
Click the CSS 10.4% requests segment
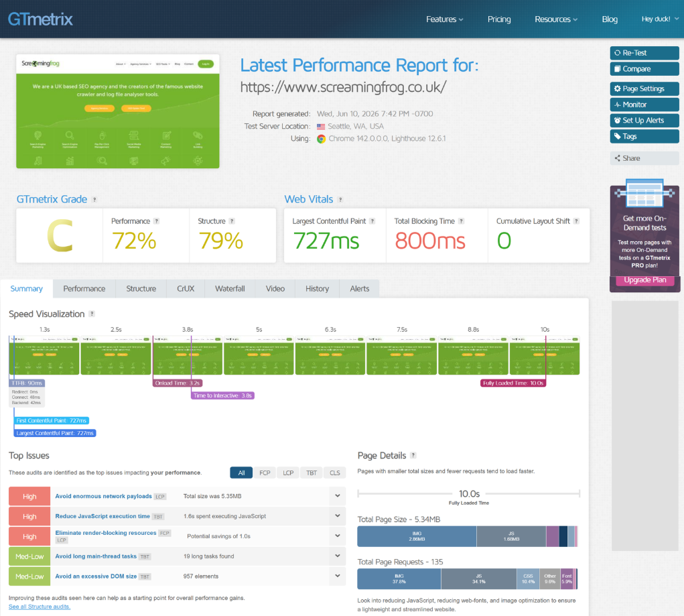(x=528, y=579)
